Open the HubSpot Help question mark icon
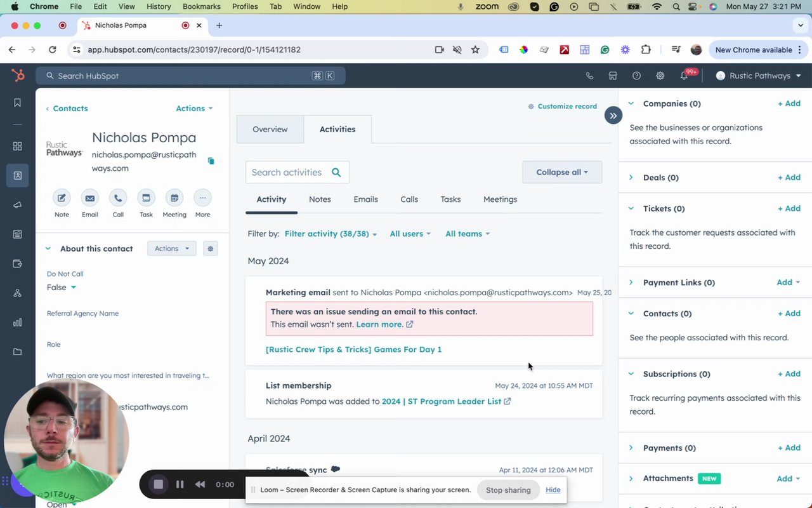 tap(636, 76)
